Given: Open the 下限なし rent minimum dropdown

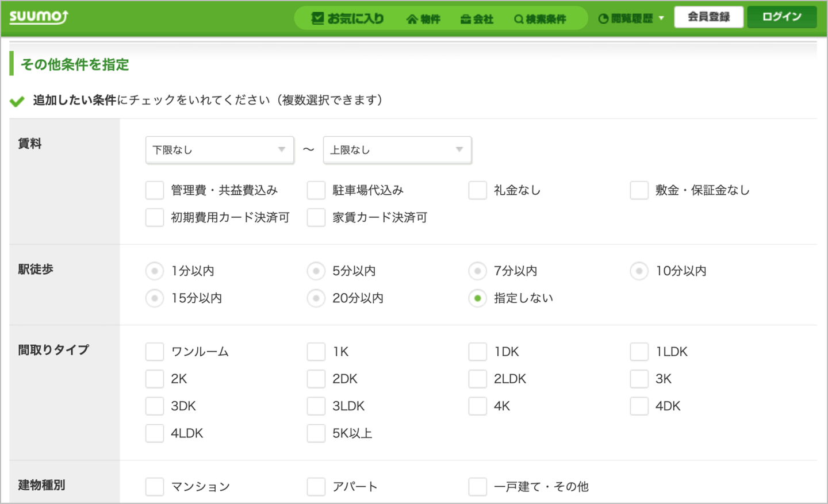Looking at the screenshot, I should 220,150.
